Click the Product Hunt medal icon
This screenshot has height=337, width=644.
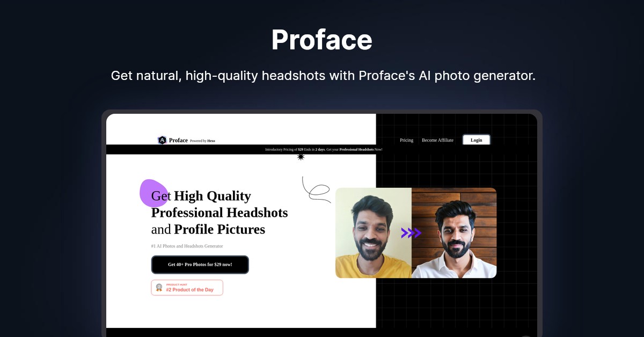pos(159,288)
